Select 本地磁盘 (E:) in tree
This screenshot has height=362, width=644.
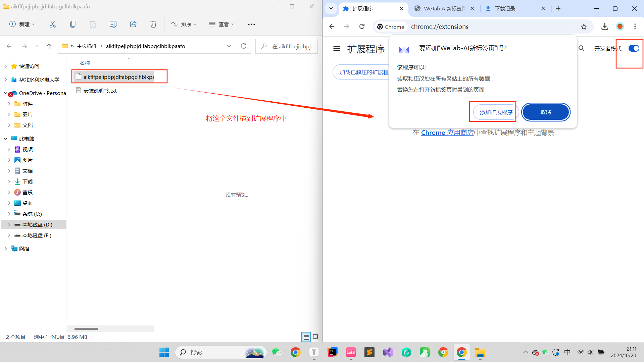pos(37,235)
